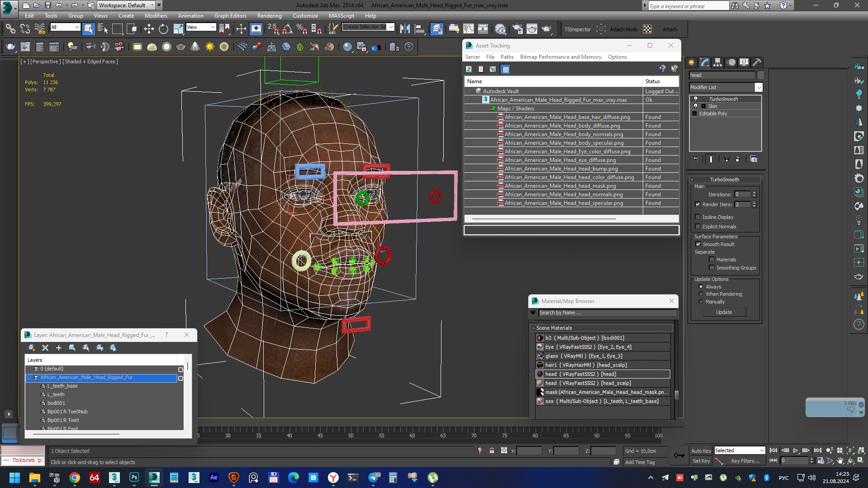
Task: Enable the Isoline Display checkbox
Action: [x=697, y=217]
